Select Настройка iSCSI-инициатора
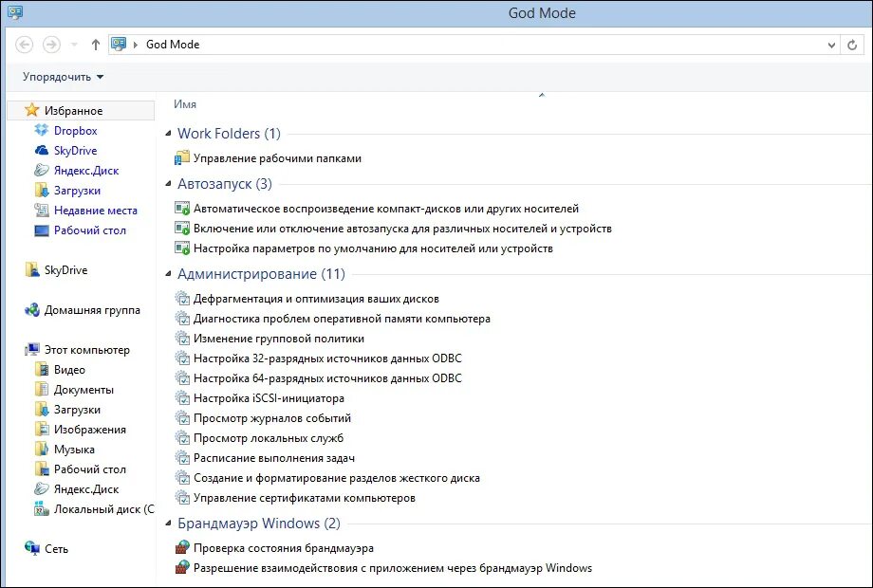This screenshot has height=588, width=873. [269, 399]
